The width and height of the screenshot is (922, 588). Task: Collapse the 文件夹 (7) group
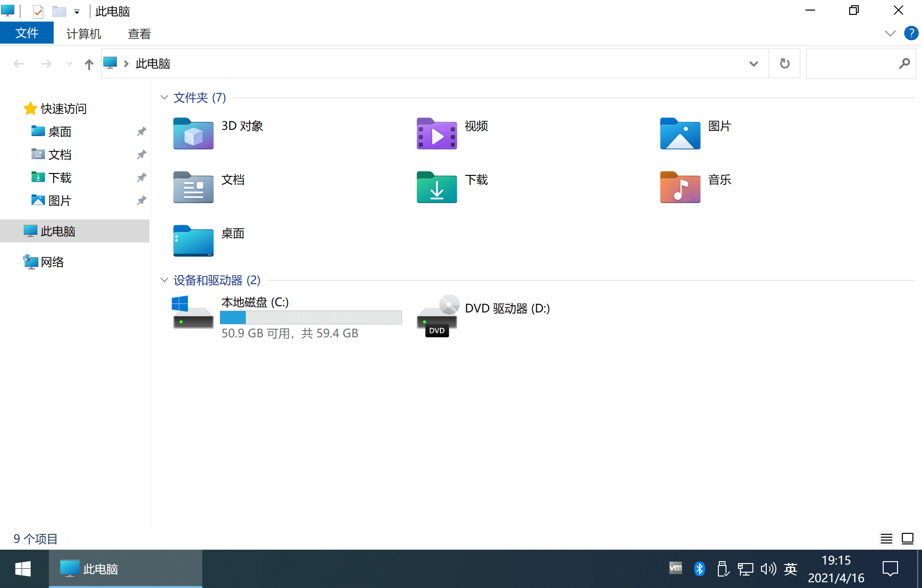coord(164,97)
